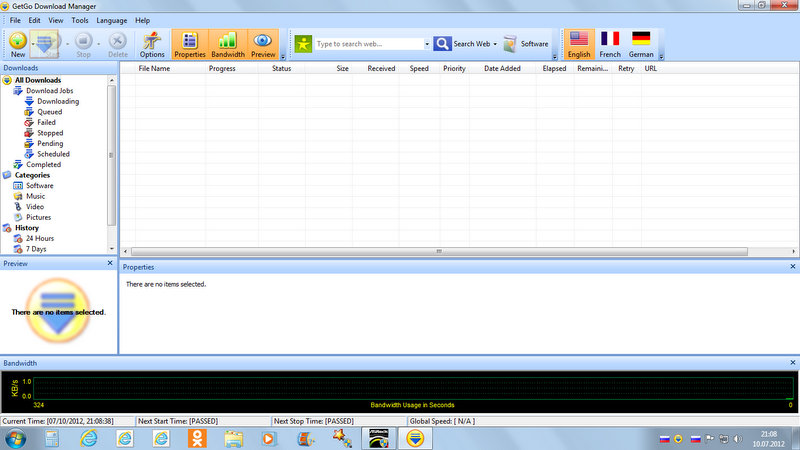Select the Categories tree node
800x450 pixels.
click(x=32, y=175)
